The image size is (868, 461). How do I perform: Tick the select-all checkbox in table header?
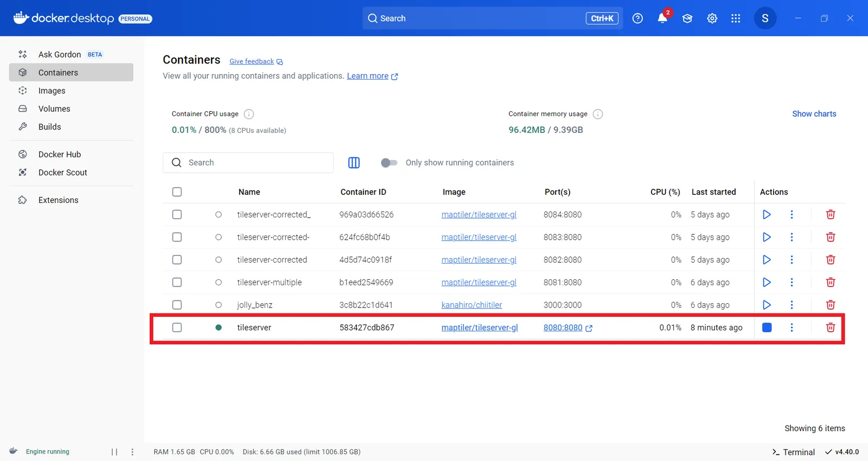(x=177, y=192)
